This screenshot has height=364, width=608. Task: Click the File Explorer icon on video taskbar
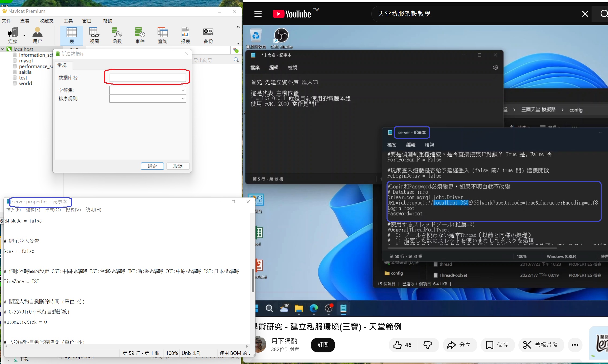(299, 308)
